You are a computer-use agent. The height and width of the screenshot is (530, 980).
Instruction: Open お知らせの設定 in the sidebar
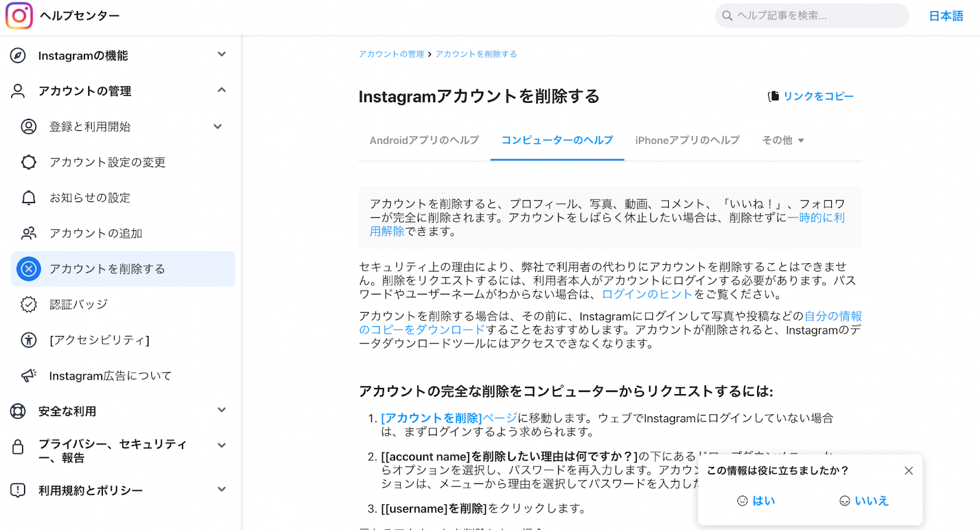[123, 198]
